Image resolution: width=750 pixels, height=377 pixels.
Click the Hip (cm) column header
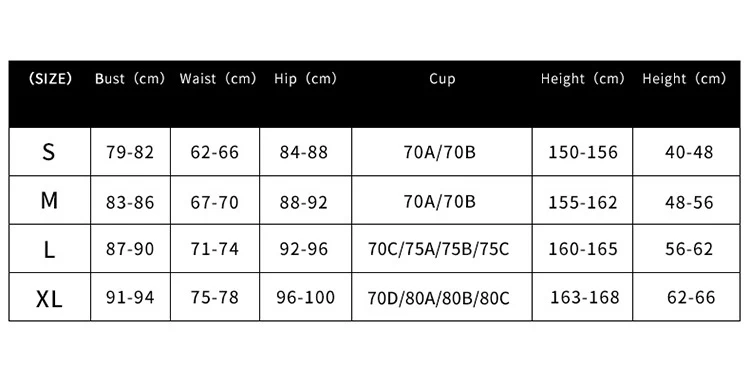(x=305, y=78)
